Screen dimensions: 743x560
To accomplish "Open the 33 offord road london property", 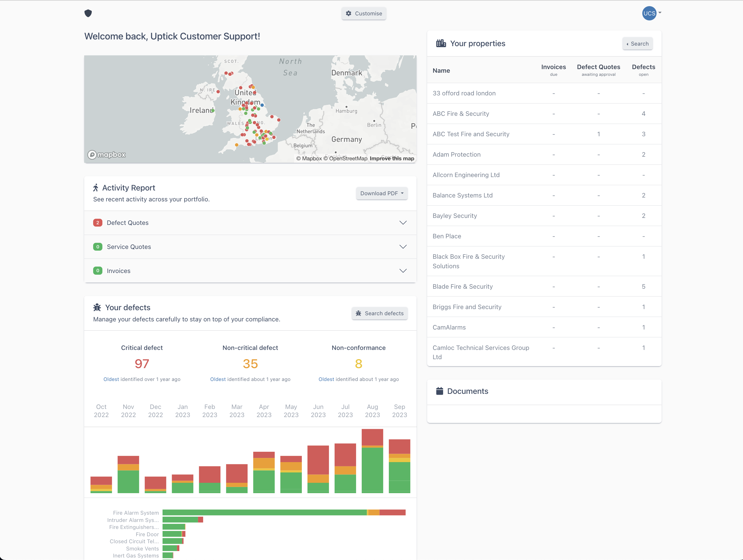I will tap(544, 93).
